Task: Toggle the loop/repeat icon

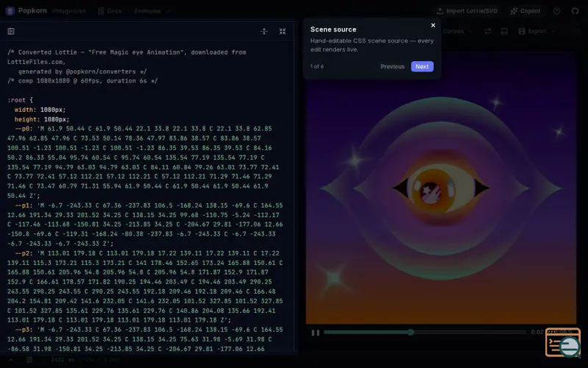Action: click(487, 31)
